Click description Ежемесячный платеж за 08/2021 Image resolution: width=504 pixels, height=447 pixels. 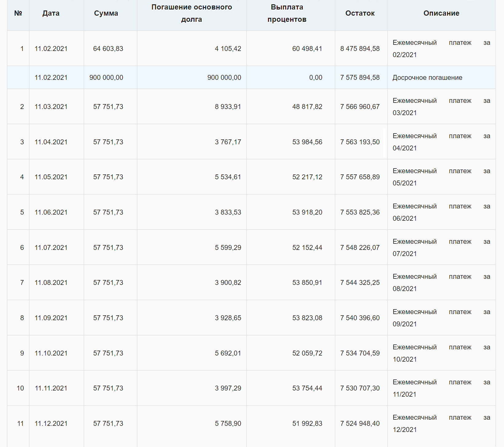[x=441, y=282]
